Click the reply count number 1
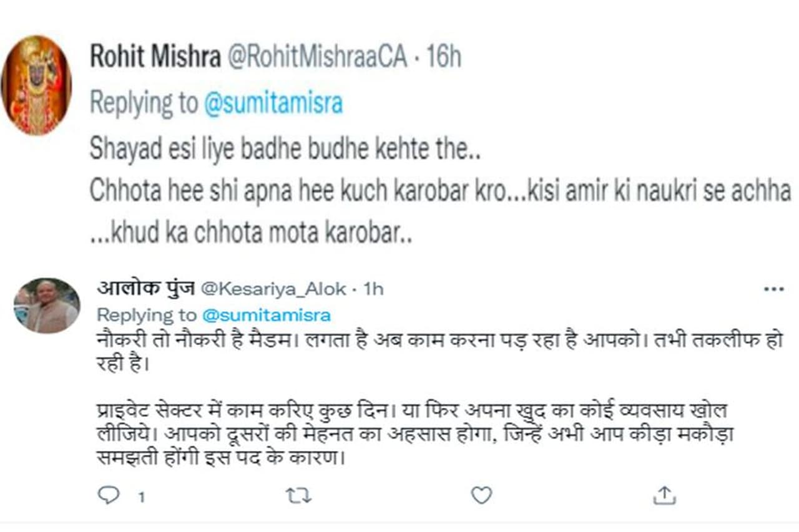 point(142,497)
